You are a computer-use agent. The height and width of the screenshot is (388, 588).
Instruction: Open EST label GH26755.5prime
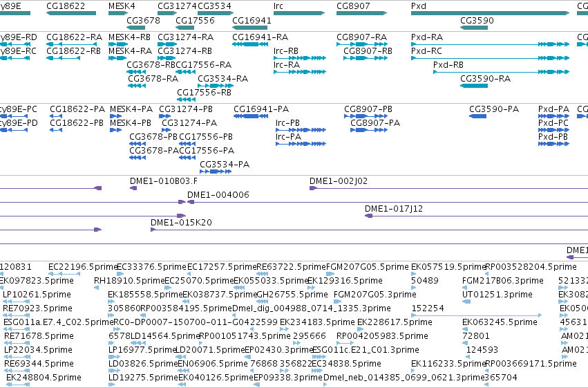292,295
